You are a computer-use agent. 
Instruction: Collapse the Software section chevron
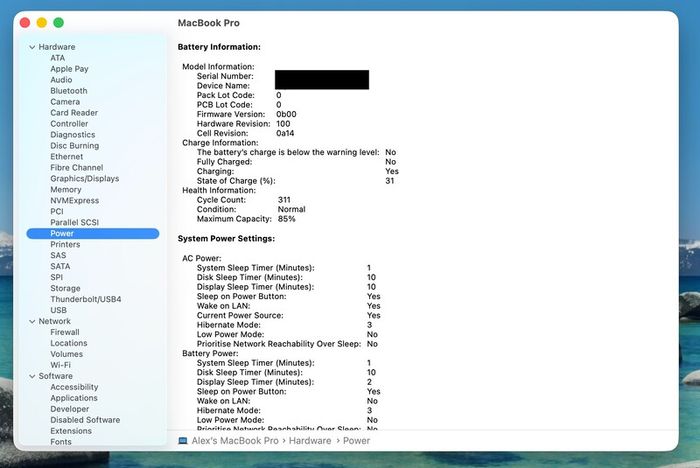click(32, 376)
